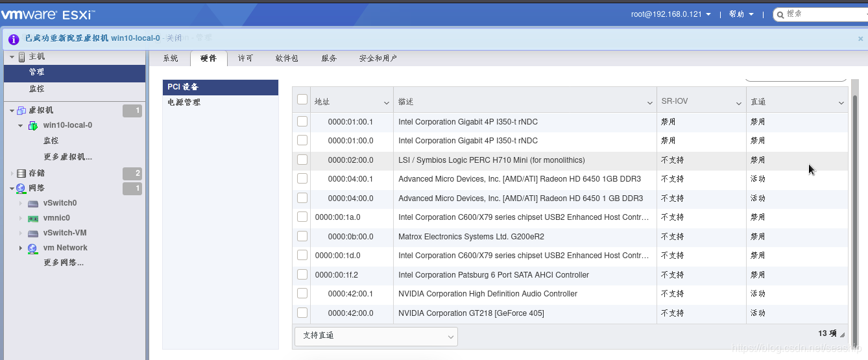Click the virtual machines icon in navigator
The height and width of the screenshot is (360, 868).
(x=21, y=111)
